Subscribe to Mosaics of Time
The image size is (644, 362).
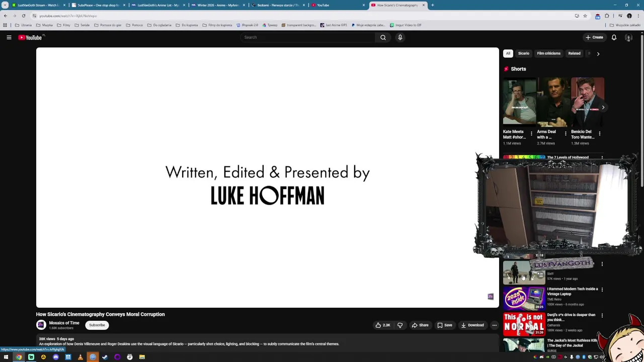pyautogui.click(x=97, y=325)
